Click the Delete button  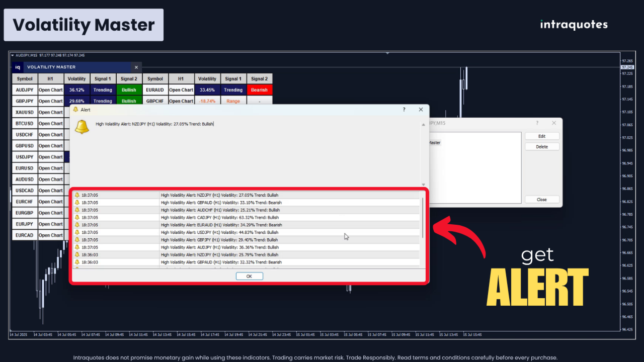click(541, 147)
